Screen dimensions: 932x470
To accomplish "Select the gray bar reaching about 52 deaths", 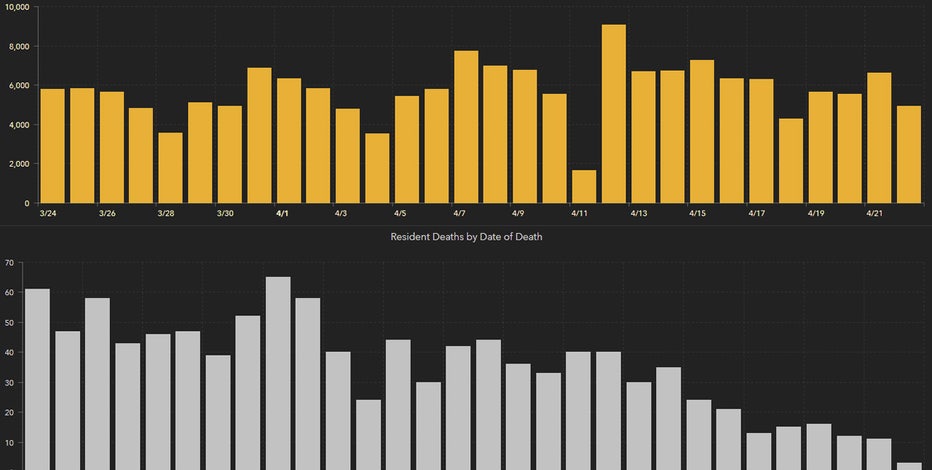I will point(248,393).
